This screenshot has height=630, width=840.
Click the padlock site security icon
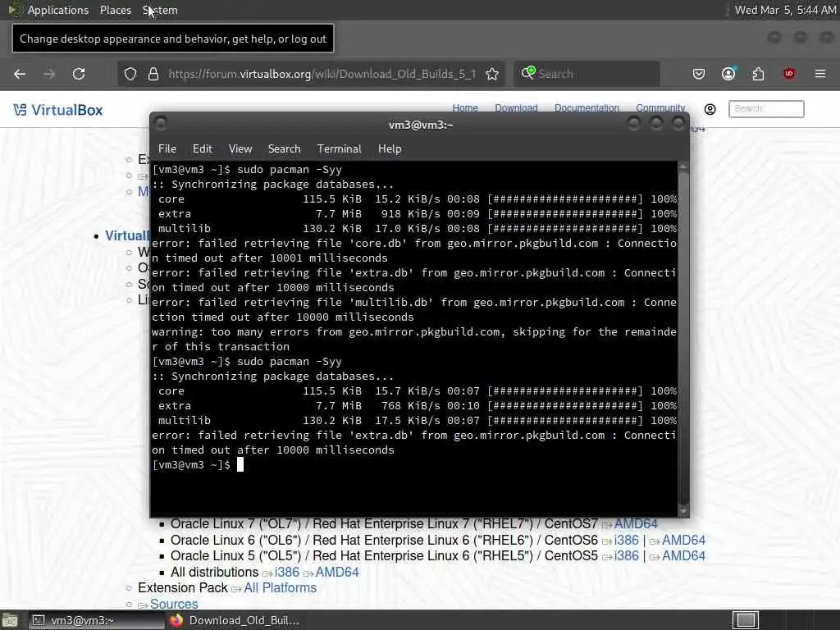153,74
